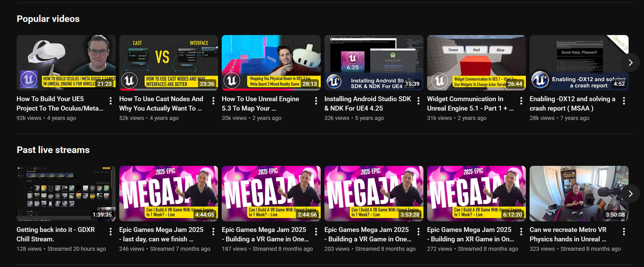Open options for Mega Jam last day stream
This screenshot has height=267, width=644.
coord(213,232)
